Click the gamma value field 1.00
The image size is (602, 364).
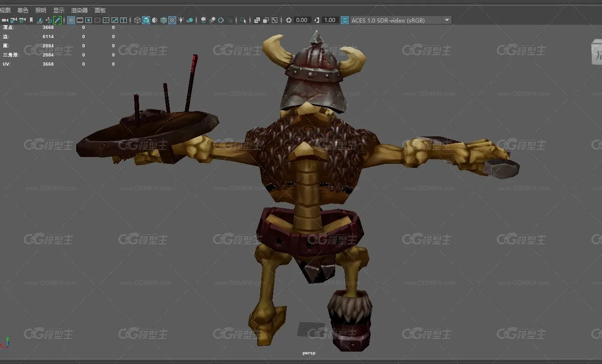click(330, 20)
